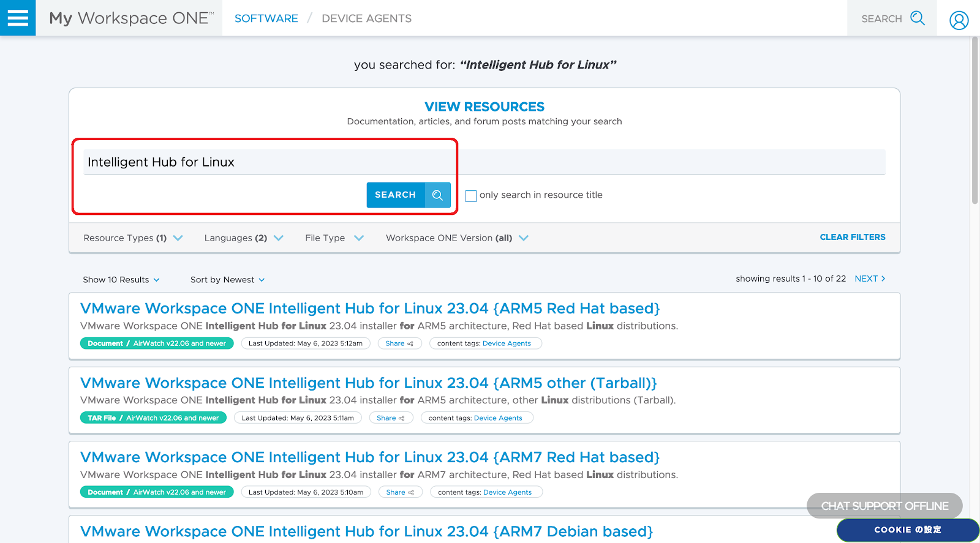The width and height of the screenshot is (980, 543).
Task: Open Linux 23.04 ARM7 Debian based result
Action: coord(367,531)
